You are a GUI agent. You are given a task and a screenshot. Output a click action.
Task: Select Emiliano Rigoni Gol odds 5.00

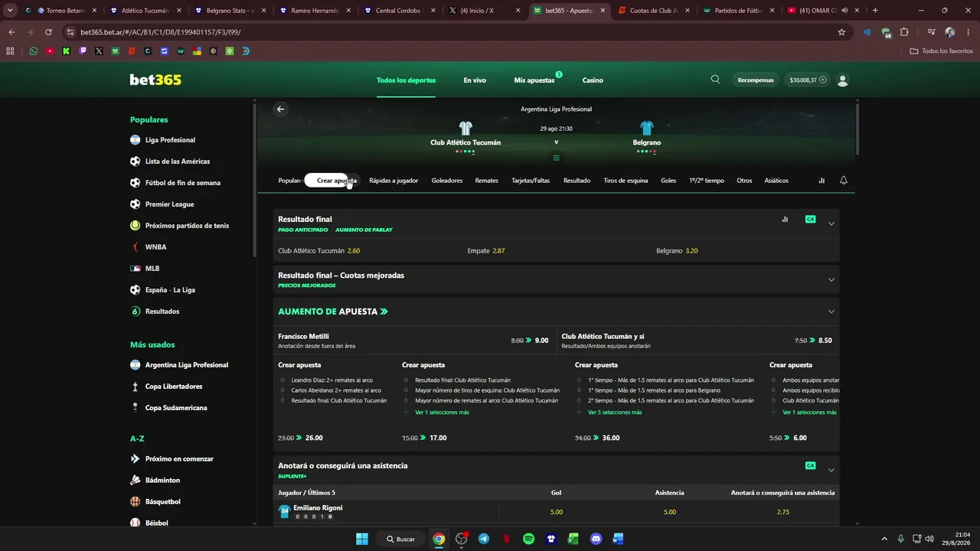click(x=557, y=512)
